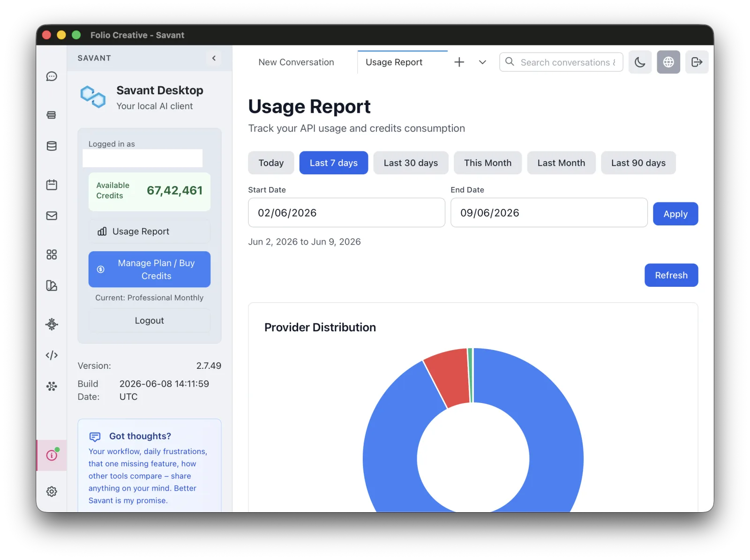Open the apps grid sidebar icon

tap(52, 254)
